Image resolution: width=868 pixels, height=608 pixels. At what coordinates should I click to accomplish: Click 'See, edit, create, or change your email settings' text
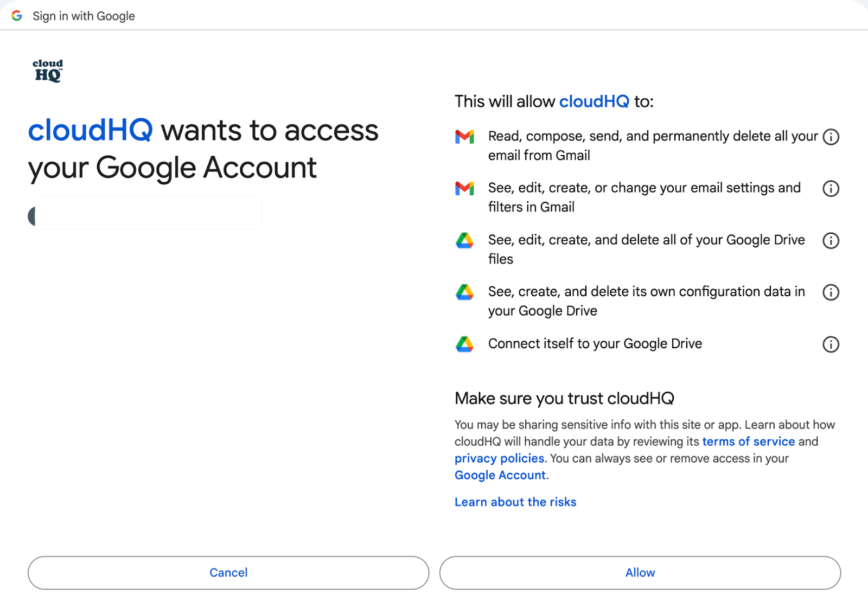coord(644,197)
